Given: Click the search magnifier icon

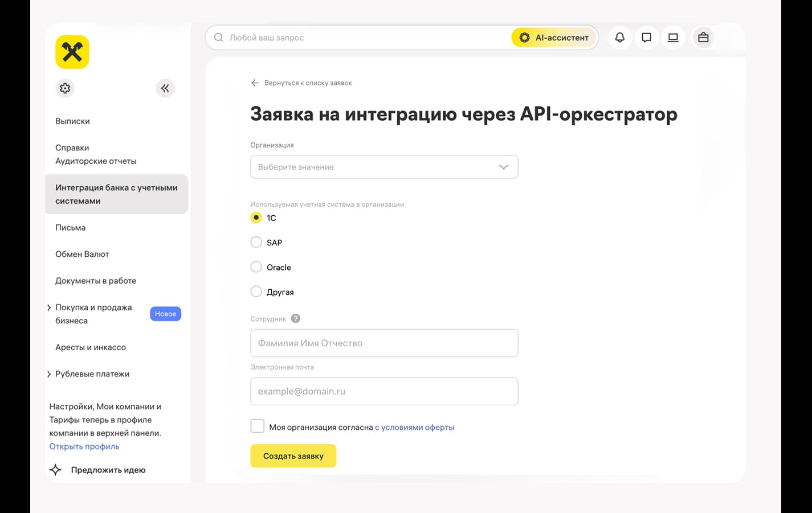Looking at the screenshot, I should 219,38.
